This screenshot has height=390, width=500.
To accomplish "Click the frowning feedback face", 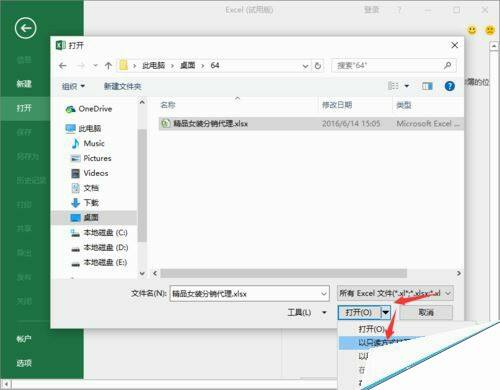I will point(490,30).
